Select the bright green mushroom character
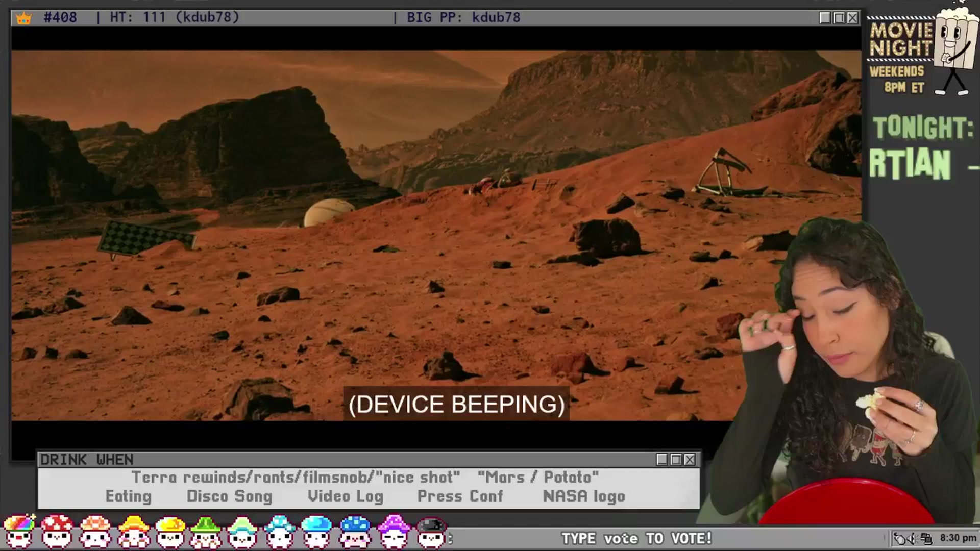980x551 pixels. [206, 532]
